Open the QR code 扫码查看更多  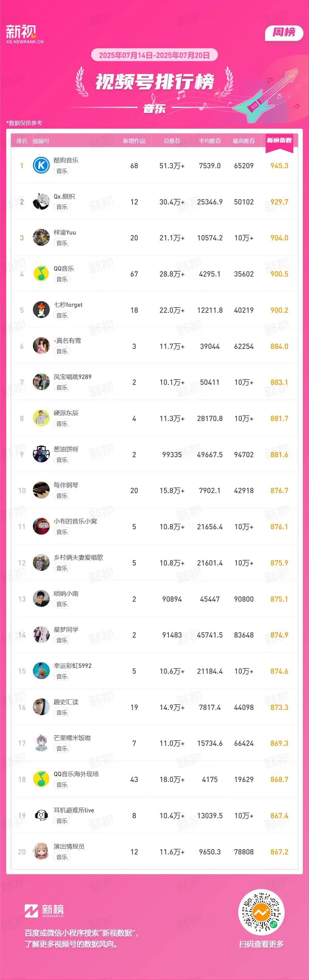click(x=261, y=912)
